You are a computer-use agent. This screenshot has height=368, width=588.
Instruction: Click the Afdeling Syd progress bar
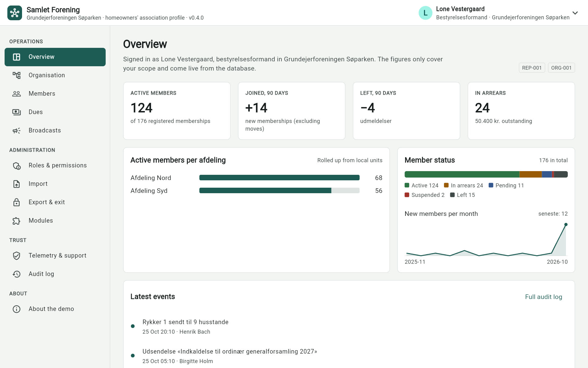[279, 190]
